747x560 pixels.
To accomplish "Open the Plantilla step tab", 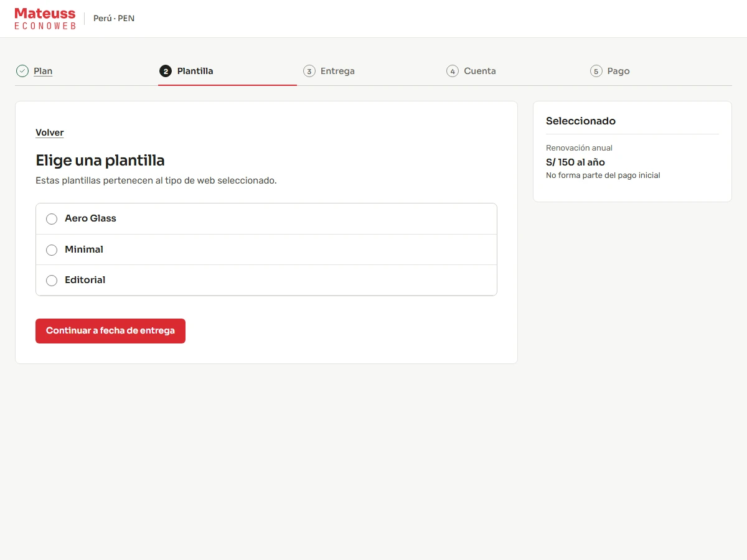I will click(195, 71).
